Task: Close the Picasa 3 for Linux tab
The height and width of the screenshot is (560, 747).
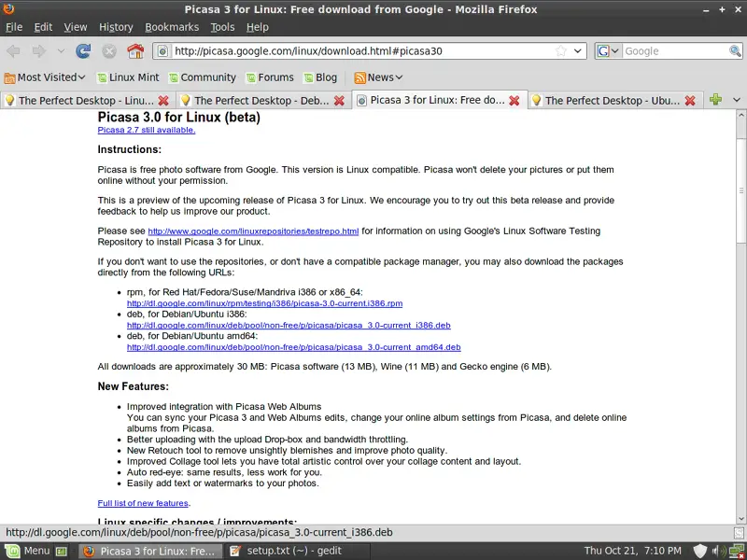Action: 514,101
